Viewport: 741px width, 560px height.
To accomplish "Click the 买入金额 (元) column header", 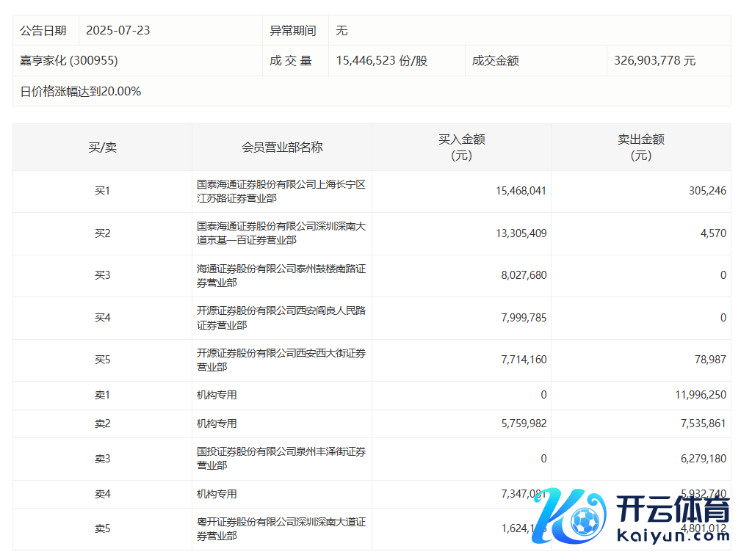I will tap(461, 148).
